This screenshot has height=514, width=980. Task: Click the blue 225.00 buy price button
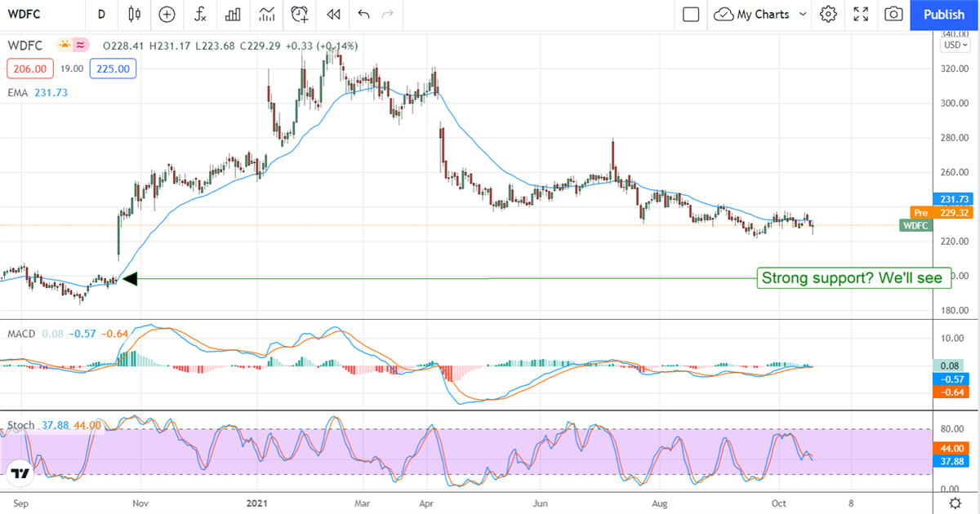coord(113,69)
